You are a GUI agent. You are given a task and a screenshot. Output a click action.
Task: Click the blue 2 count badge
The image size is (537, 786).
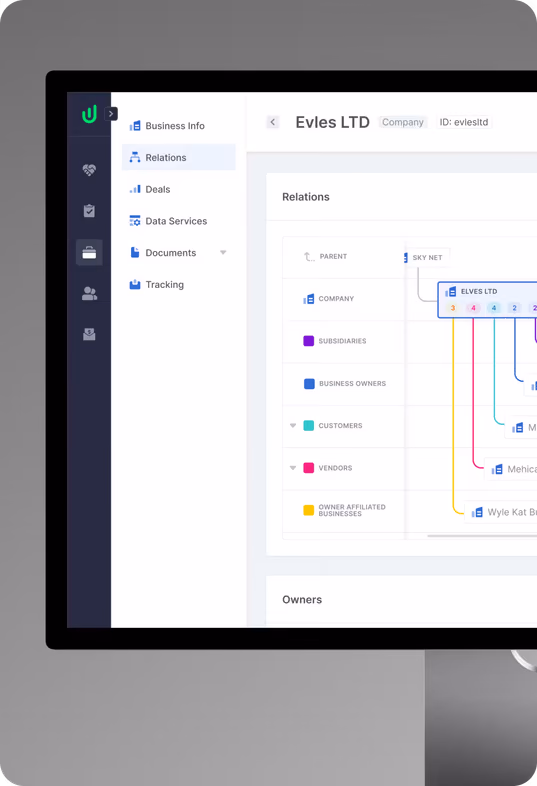tap(514, 308)
